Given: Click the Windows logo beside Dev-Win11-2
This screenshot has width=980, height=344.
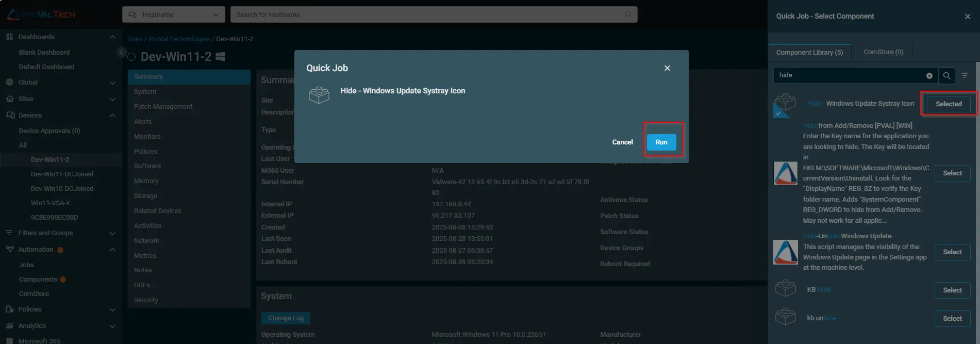Looking at the screenshot, I should 220,57.
